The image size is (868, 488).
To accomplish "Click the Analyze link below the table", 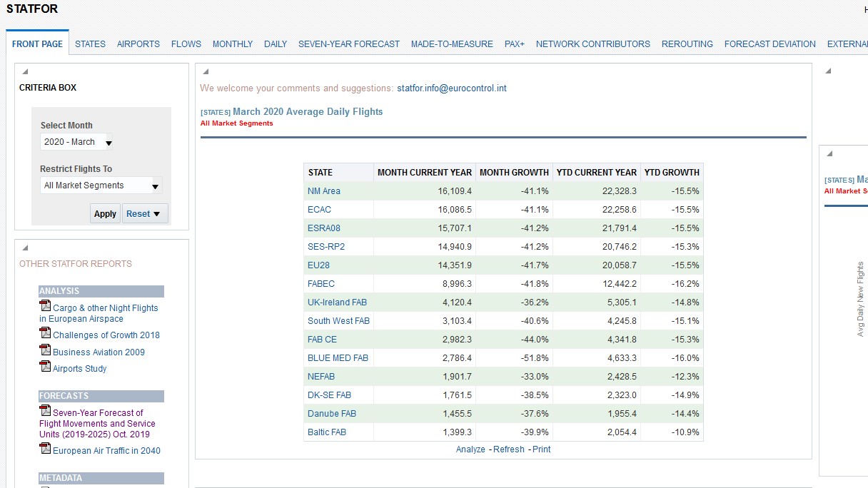I will (x=470, y=449).
